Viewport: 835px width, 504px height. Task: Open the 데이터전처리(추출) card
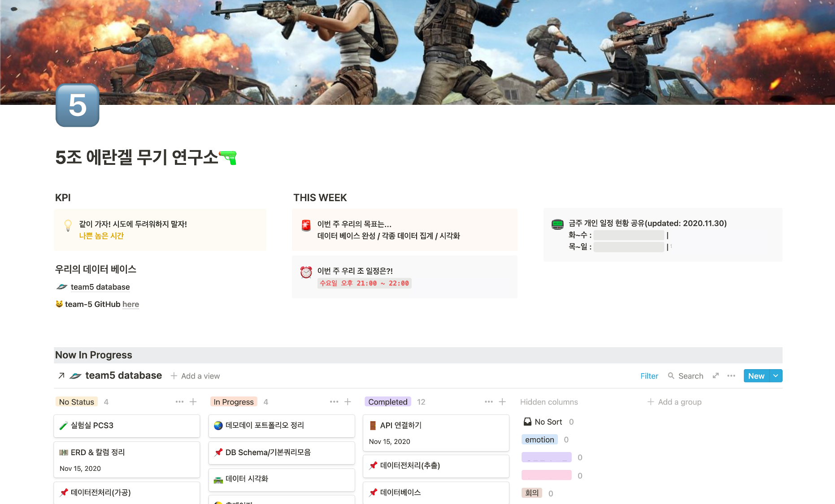(x=436, y=466)
